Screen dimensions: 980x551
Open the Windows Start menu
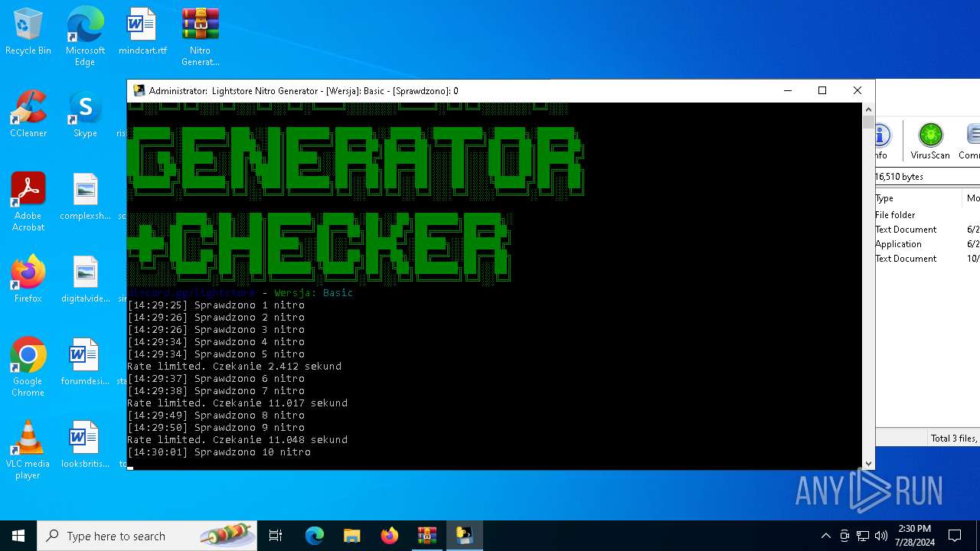click(x=18, y=536)
